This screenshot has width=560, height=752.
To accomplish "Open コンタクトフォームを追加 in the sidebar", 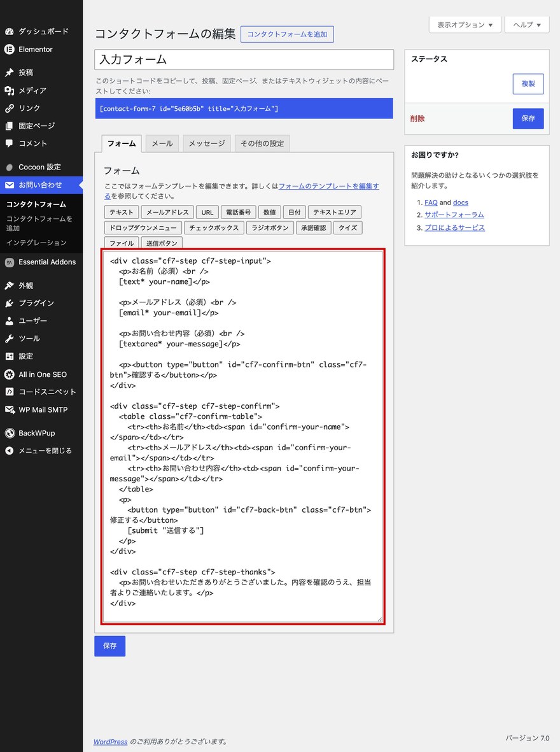I will click(39, 223).
